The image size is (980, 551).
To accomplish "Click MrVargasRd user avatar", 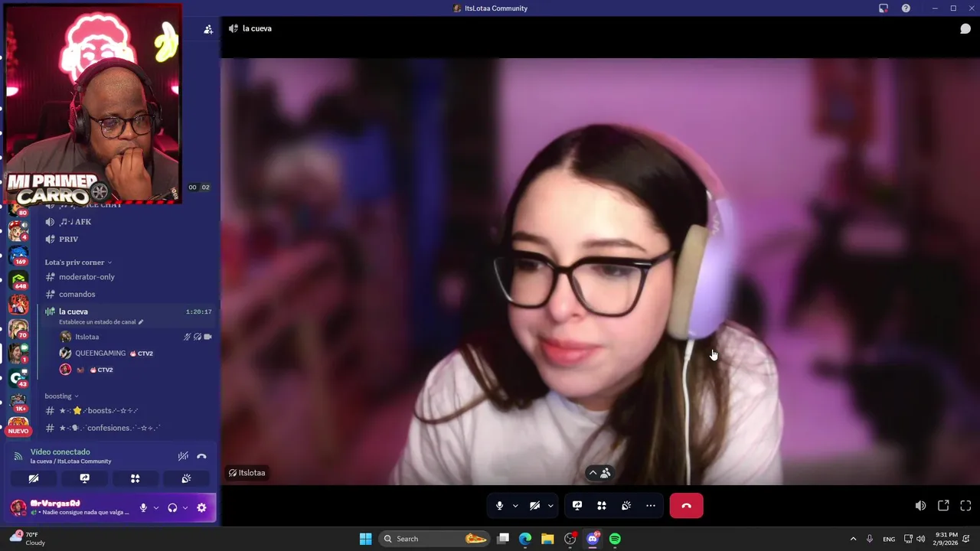I will [x=18, y=507].
